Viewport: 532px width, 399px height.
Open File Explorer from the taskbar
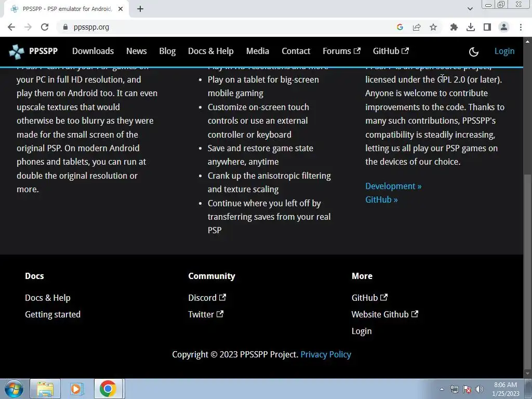click(x=45, y=389)
